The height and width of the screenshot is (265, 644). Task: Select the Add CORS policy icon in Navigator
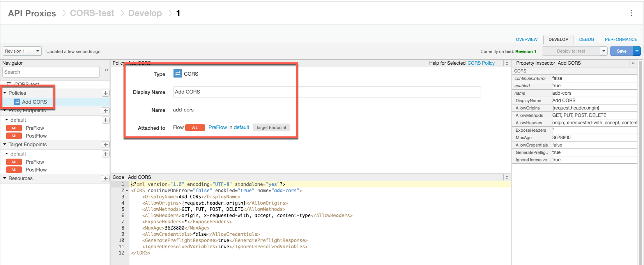click(17, 102)
